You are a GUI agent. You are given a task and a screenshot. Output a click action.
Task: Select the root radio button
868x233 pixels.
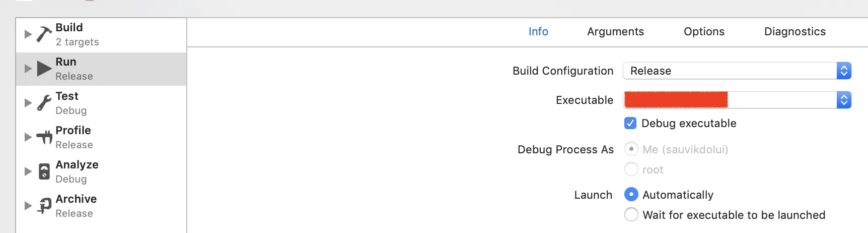[631, 169]
